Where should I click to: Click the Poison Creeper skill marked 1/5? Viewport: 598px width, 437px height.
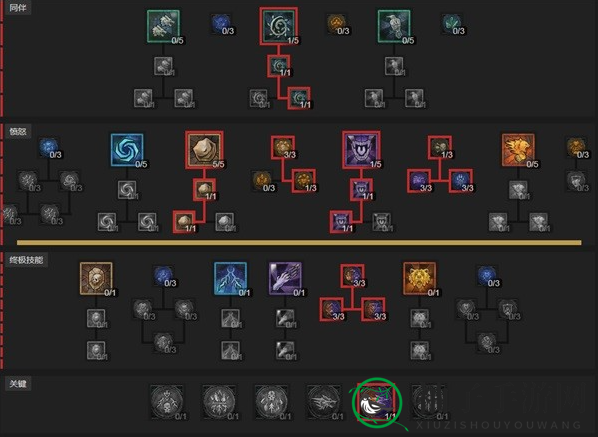(x=278, y=26)
